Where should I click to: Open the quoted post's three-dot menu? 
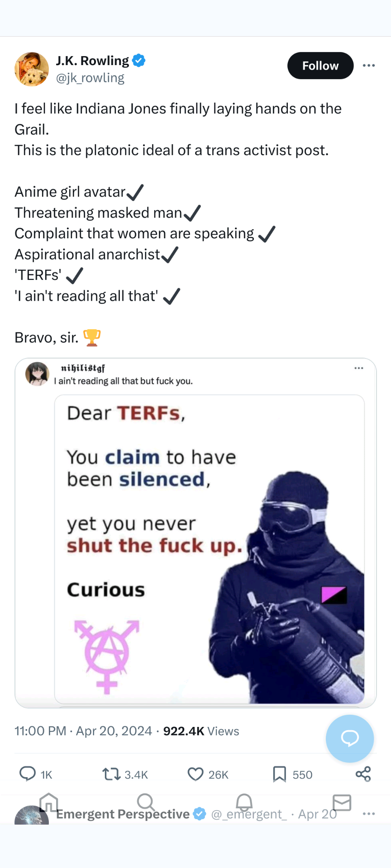(359, 368)
